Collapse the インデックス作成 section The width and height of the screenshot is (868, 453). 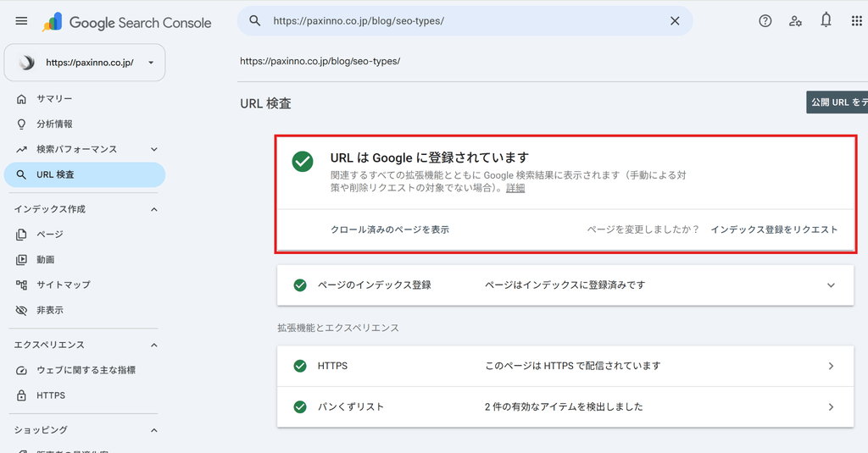point(154,210)
